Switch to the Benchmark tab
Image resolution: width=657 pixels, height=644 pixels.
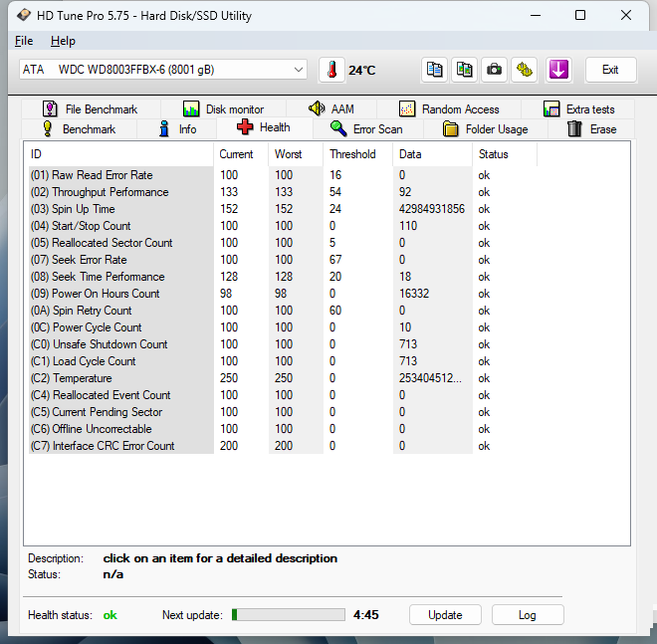point(79,129)
